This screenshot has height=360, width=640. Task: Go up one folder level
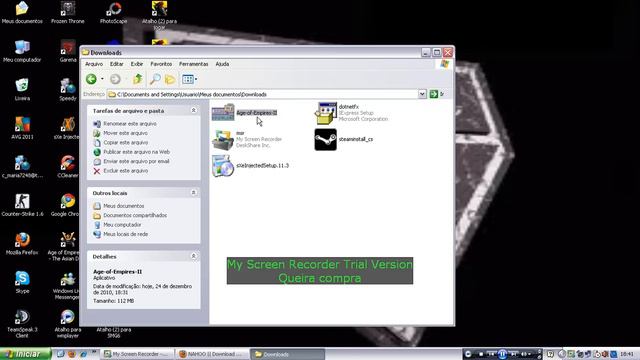pyautogui.click(x=138, y=79)
